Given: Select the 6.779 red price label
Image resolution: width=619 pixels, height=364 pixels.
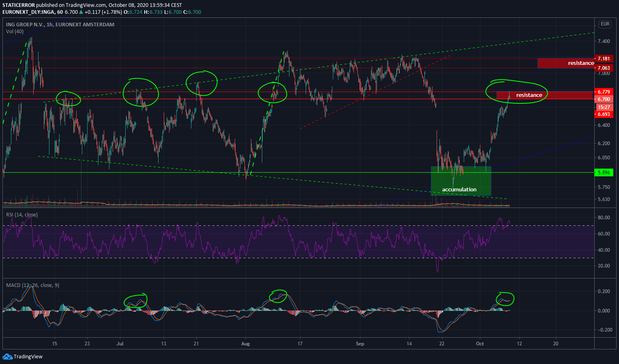Looking at the screenshot, I should coord(604,92).
